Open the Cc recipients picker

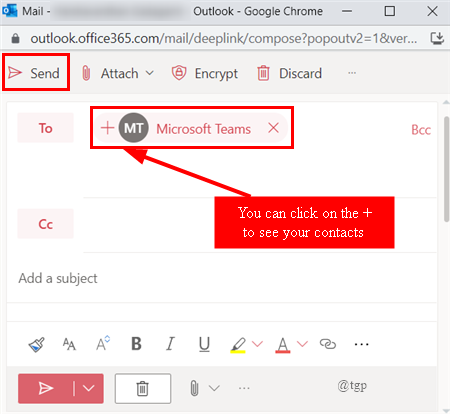45,224
